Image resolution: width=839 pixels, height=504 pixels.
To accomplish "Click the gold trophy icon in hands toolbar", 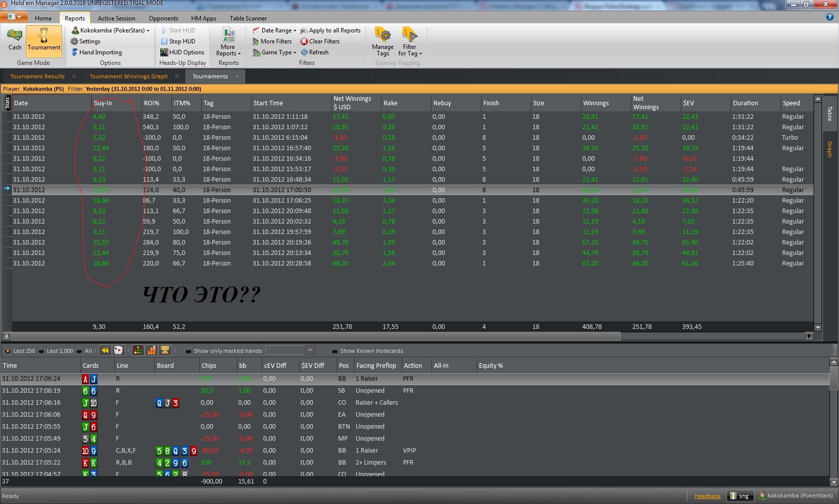I will click(x=165, y=350).
